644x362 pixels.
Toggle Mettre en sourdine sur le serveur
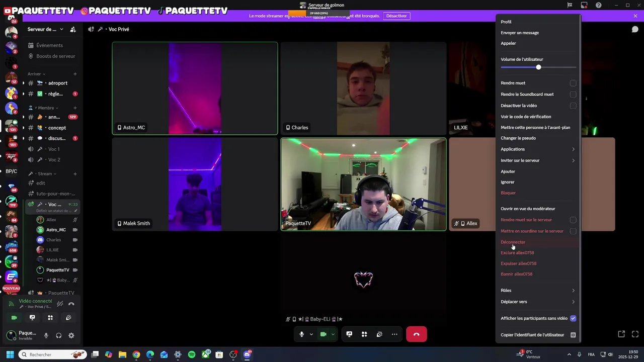tap(573, 231)
